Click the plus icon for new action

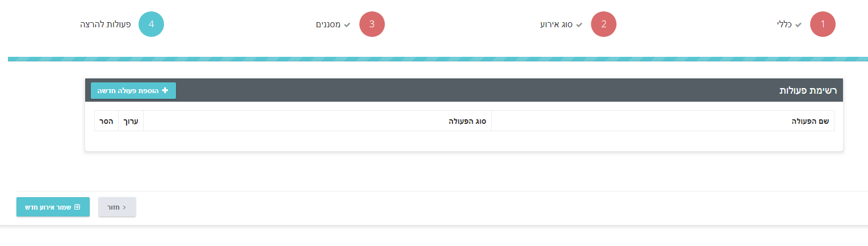tap(165, 90)
